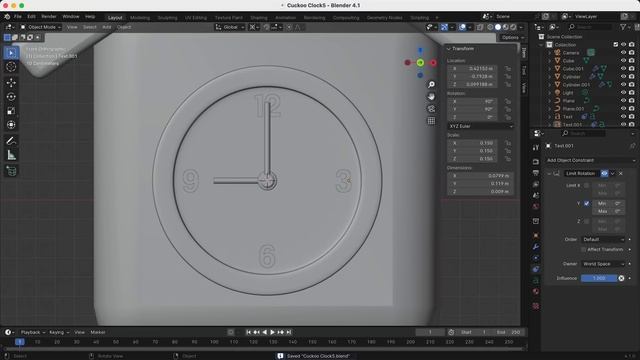Open the Output properties tab
The image size is (640, 360).
(x=536, y=173)
